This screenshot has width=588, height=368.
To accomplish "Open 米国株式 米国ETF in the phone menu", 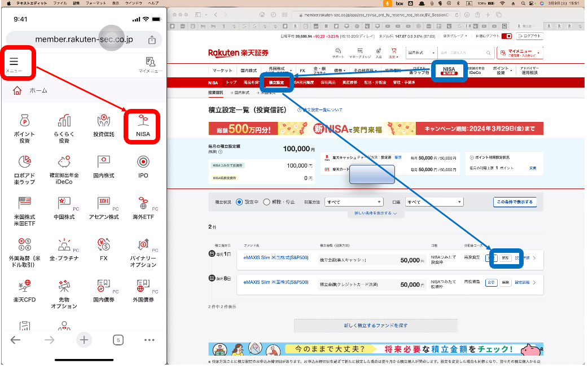I will click(x=24, y=212).
